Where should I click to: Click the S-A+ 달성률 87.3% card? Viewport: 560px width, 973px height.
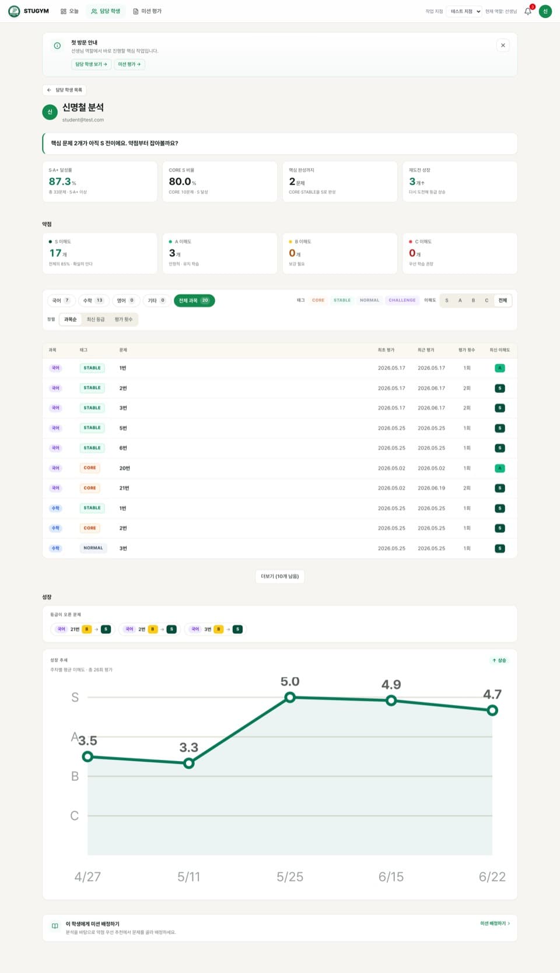coord(100,182)
